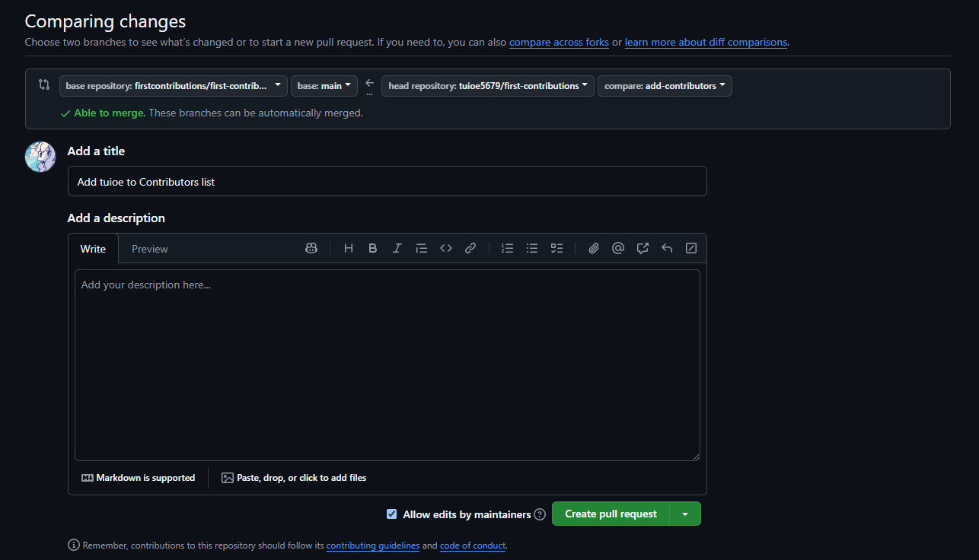This screenshot has height=560, width=979.
Task: Switch to the Write tab
Action: tap(93, 249)
